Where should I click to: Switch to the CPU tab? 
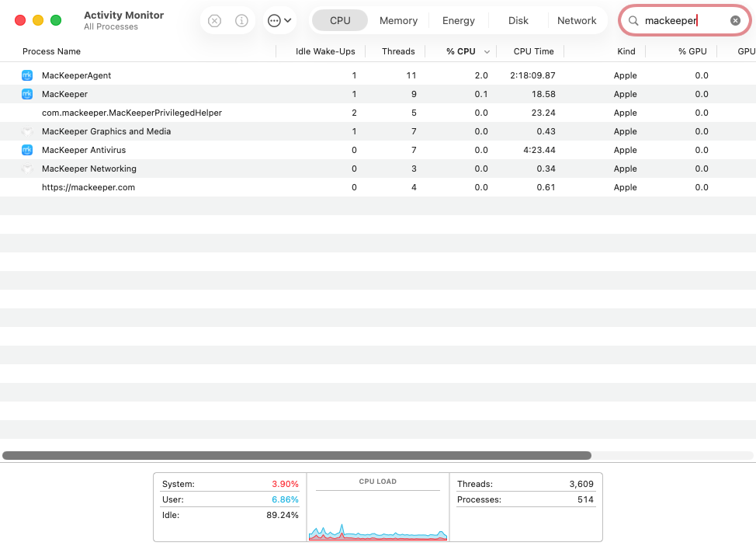[x=340, y=21]
